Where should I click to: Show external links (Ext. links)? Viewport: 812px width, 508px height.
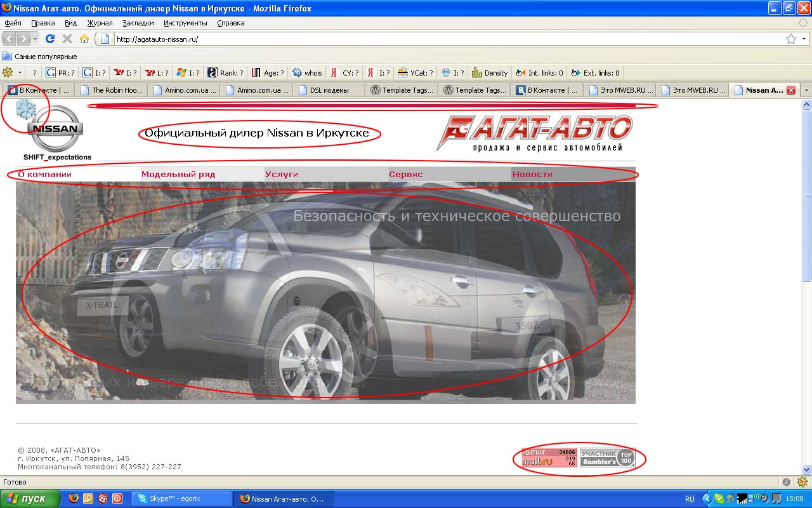pos(596,72)
